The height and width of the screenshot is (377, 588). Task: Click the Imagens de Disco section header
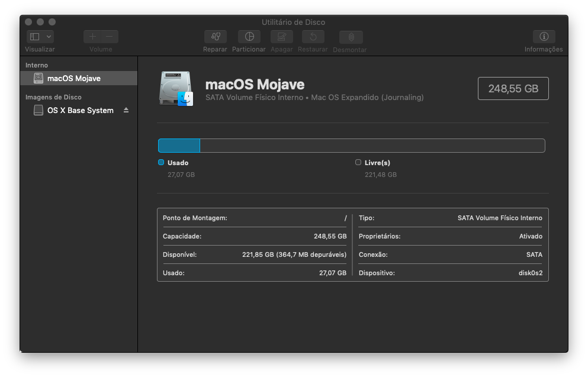[x=54, y=97]
